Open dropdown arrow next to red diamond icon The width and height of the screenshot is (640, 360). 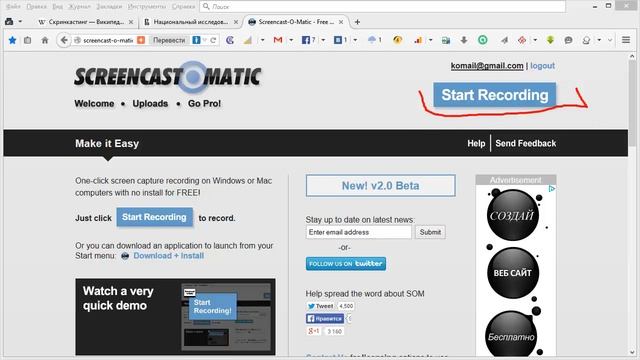[535, 40]
